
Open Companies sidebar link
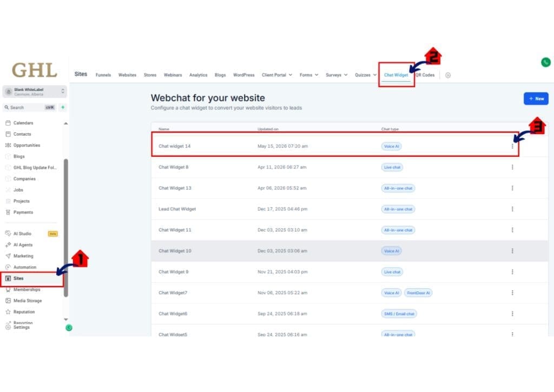coord(21,178)
